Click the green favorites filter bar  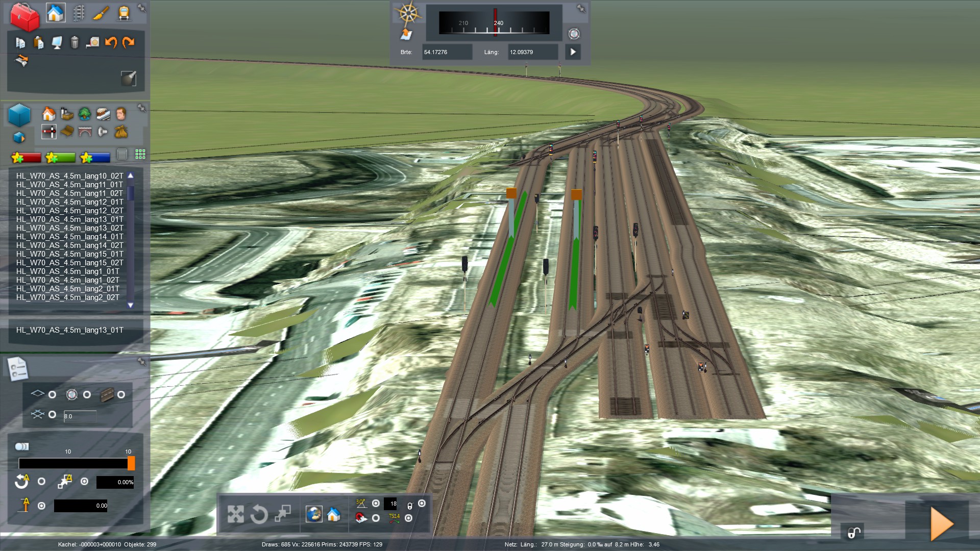tap(60, 158)
